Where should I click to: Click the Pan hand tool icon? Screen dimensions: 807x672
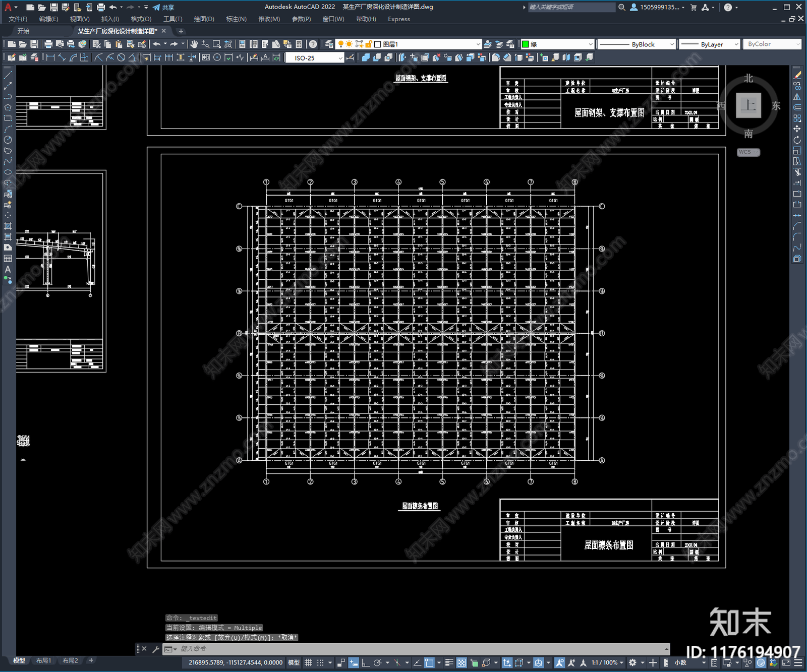[194, 44]
